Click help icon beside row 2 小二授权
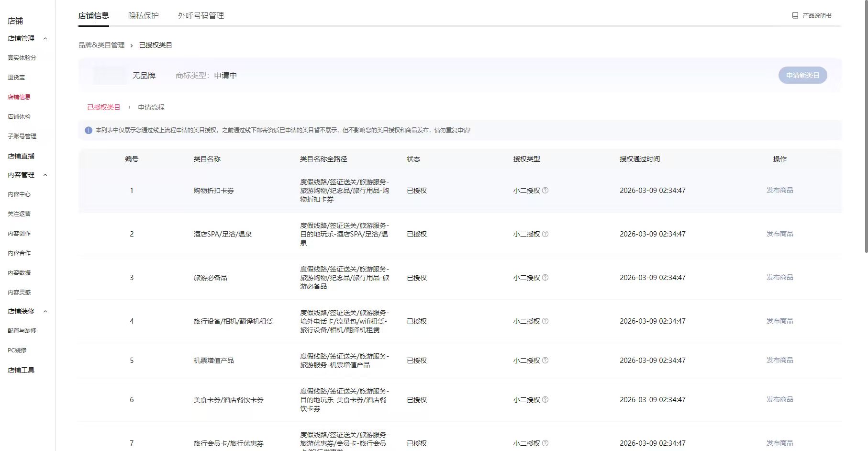Screen dimensions: 868x451 (x=545, y=234)
